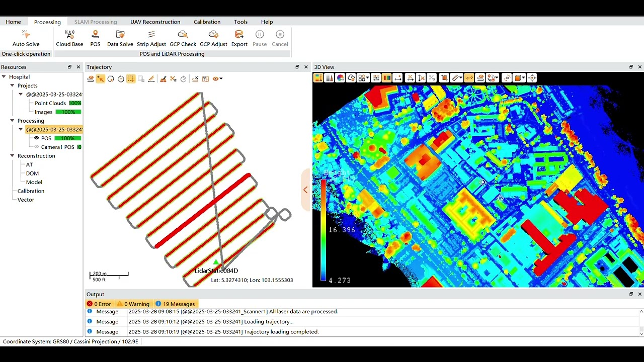Collapse the Hospital tree node
The width and height of the screenshot is (644, 362).
[x=4, y=77]
